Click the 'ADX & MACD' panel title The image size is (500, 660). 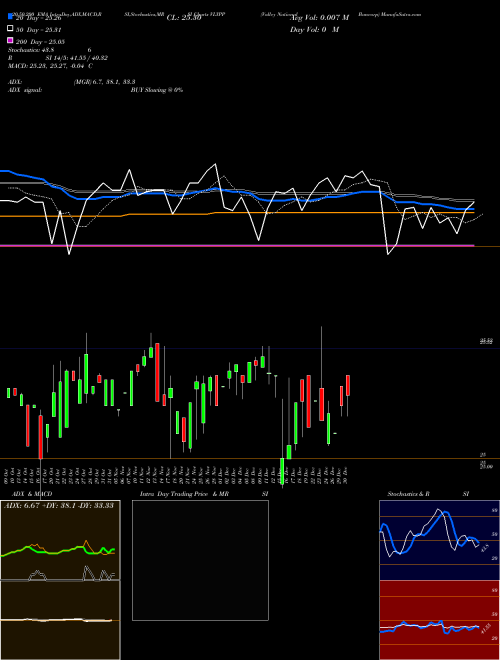click(x=32, y=494)
